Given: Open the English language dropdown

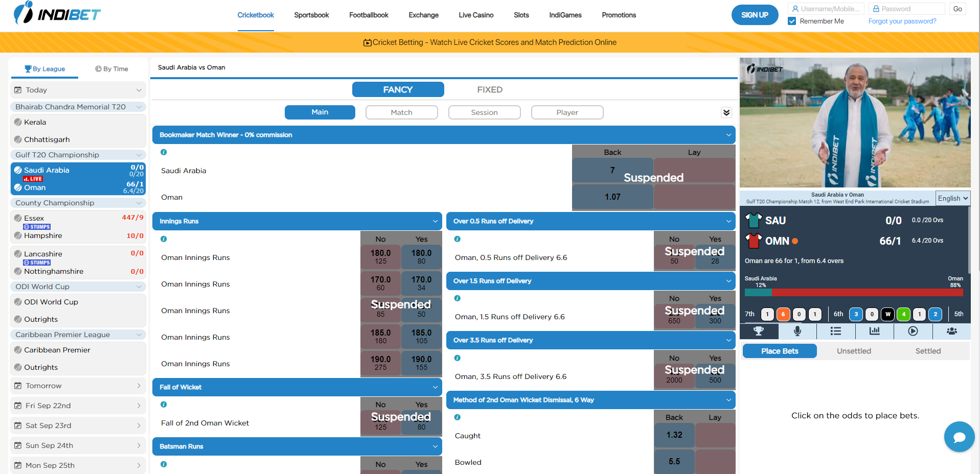Looking at the screenshot, I should pos(953,198).
